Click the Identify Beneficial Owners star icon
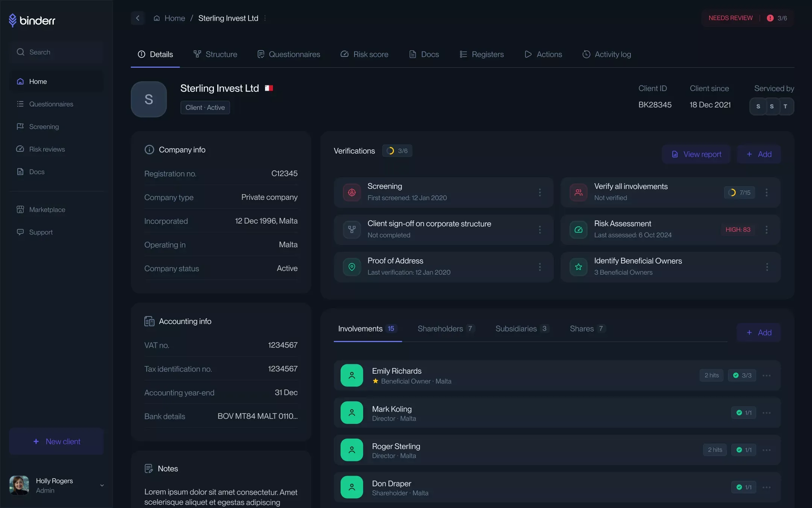 [x=579, y=267]
